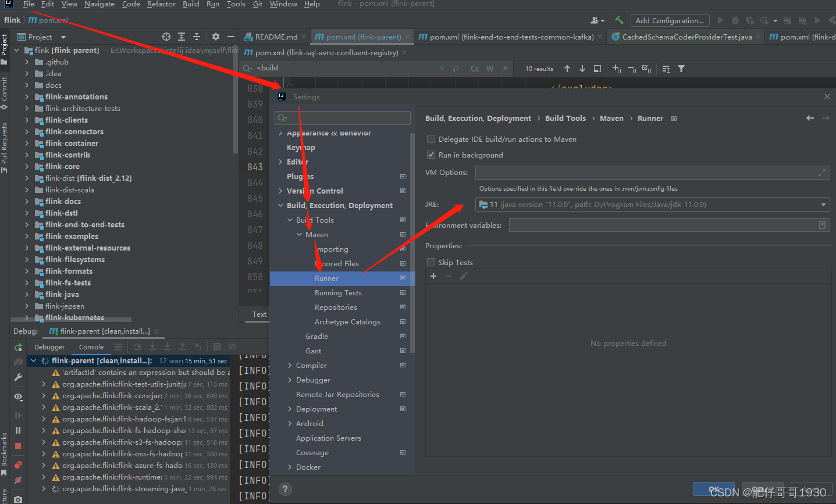
Task: Click Step Into download-arrow icon in debugger toolbar
Action: point(152,346)
